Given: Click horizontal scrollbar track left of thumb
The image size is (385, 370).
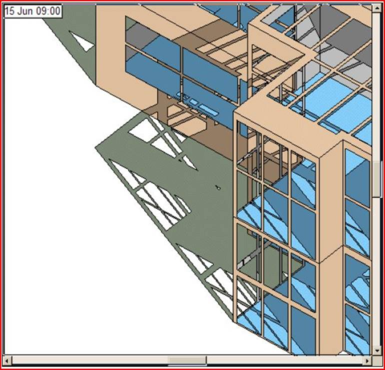Looking at the screenshot, I should pos(90,360).
